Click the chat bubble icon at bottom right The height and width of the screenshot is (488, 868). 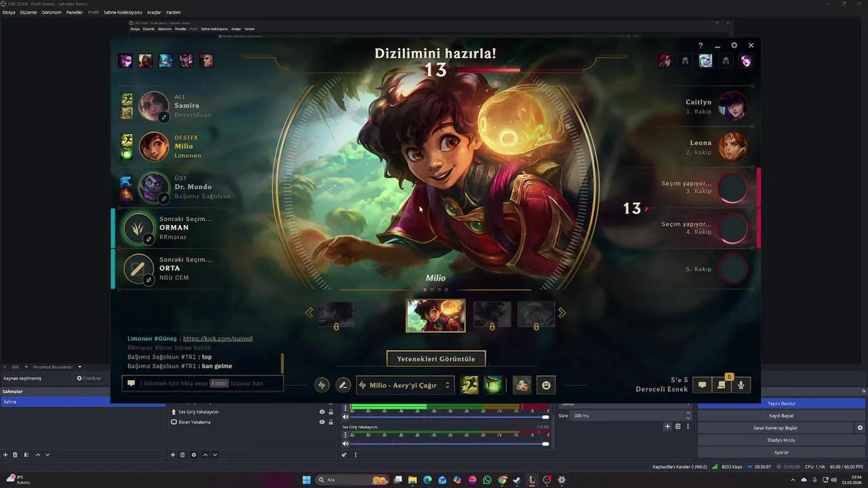(x=702, y=385)
